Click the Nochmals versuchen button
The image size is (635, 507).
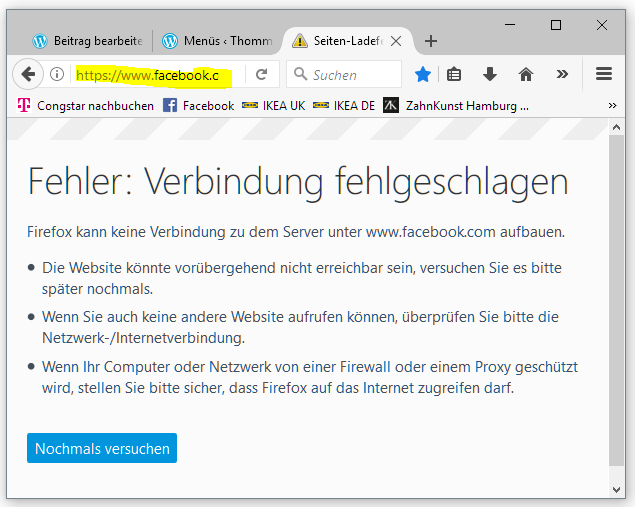click(102, 448)
